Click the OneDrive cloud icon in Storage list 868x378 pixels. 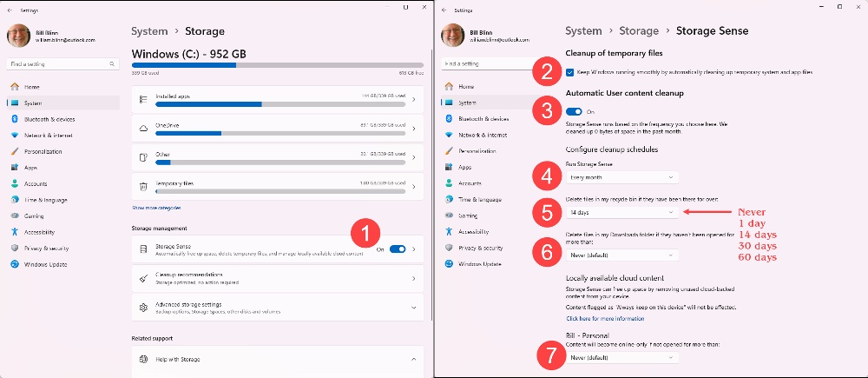click(x=143, y=129)
